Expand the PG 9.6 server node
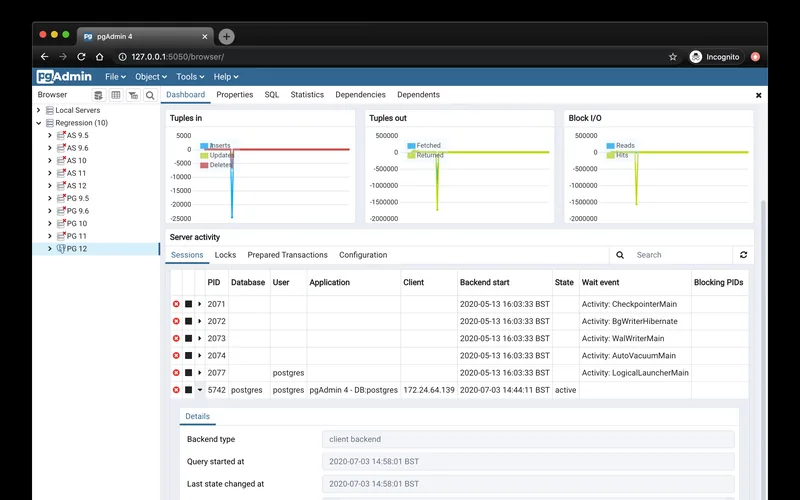This screenshot has height=500, width=800. coord(49,211)
